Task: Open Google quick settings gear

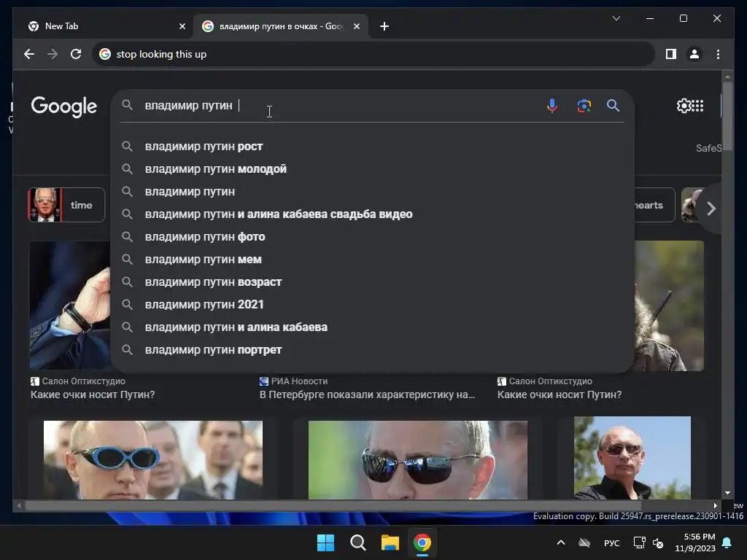Action: pyautogui.click(x=684, y=105)
